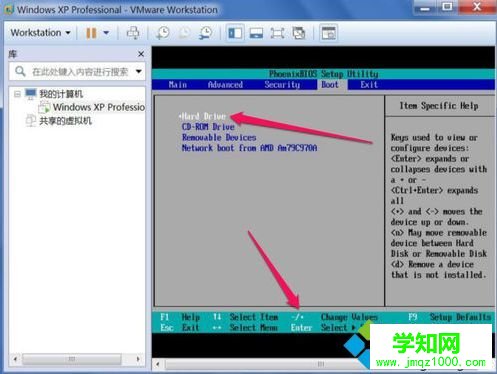Select the CD-ROM Drive boot entry

(x=208, y=127)
